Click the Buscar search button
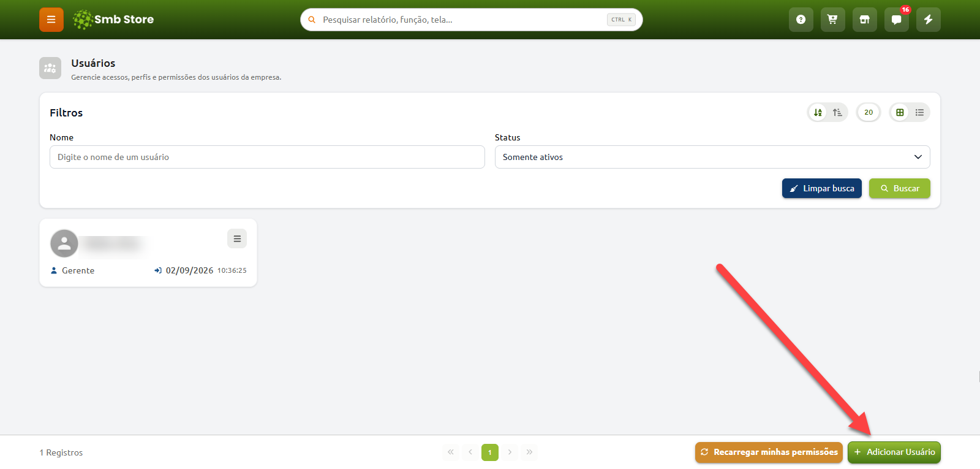Screen dimensions: 980x469 [x=900, y=188]
